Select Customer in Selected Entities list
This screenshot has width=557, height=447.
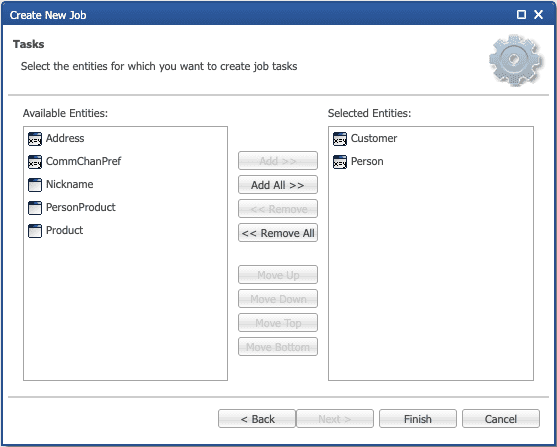coord(374,138)
